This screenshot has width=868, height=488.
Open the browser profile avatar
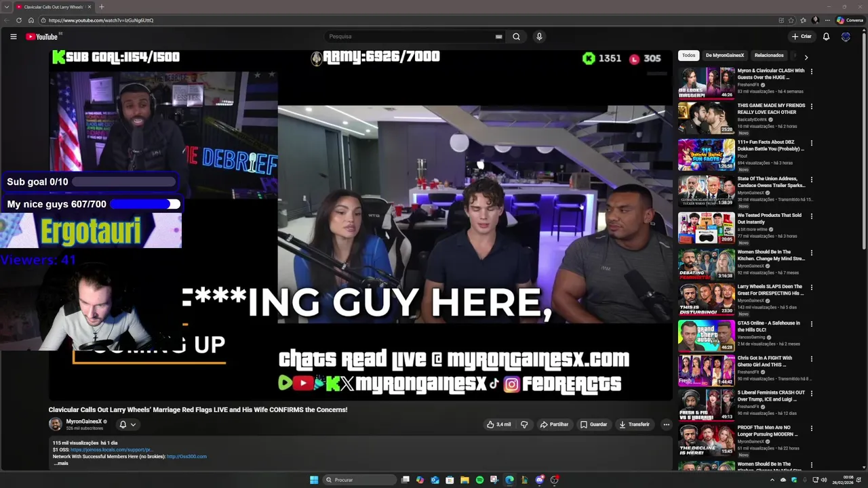coord(814,20)
